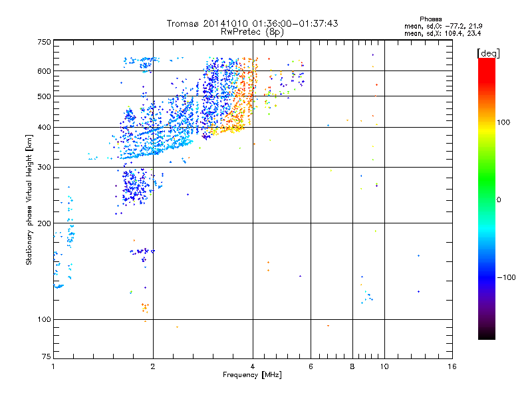The image size is (532, 399).
Task: Click the 'Stationary phase Virtual Height [km]' axis label
Action: [x=29, y=199]
